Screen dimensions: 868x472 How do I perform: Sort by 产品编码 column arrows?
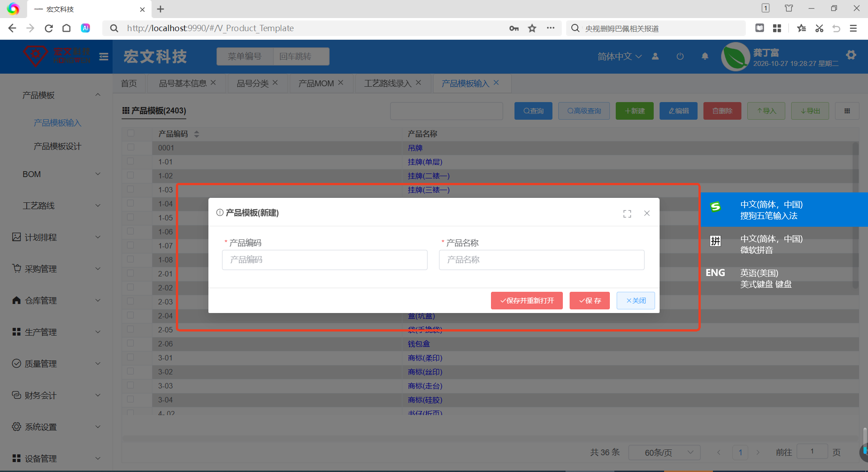(x=196, y=134)
